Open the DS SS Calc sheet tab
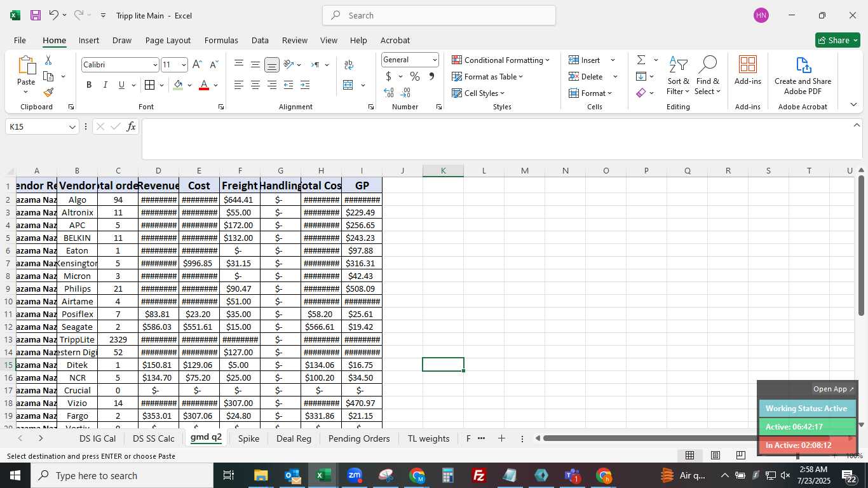 (154, 438)
